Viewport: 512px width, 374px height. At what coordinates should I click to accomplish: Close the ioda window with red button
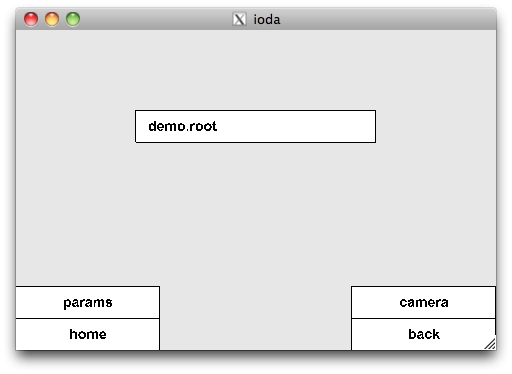coord(31,19)
